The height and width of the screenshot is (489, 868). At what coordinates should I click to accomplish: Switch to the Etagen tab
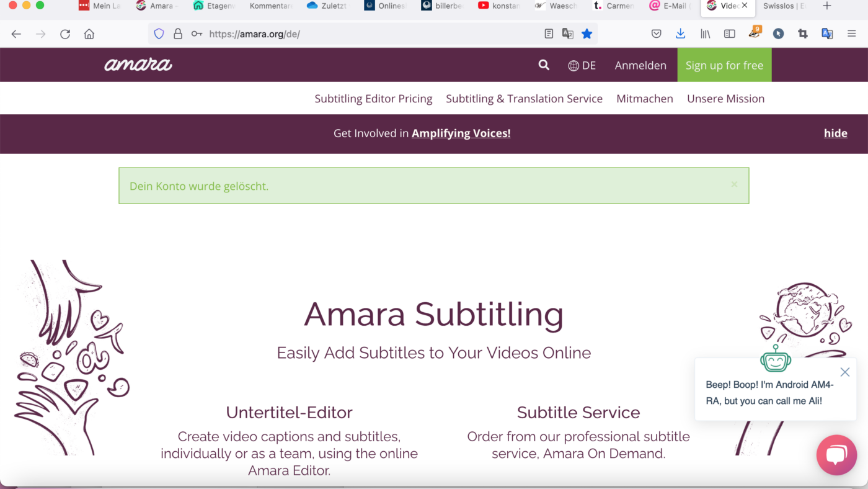[213, 6]
